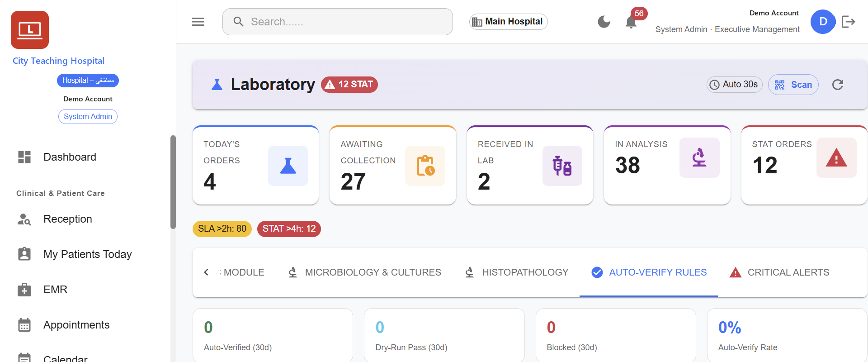This screenshot has width=868, height=362.
Task: Click STAT Orders warning triangle icon
Action: (x=836, y=157)
